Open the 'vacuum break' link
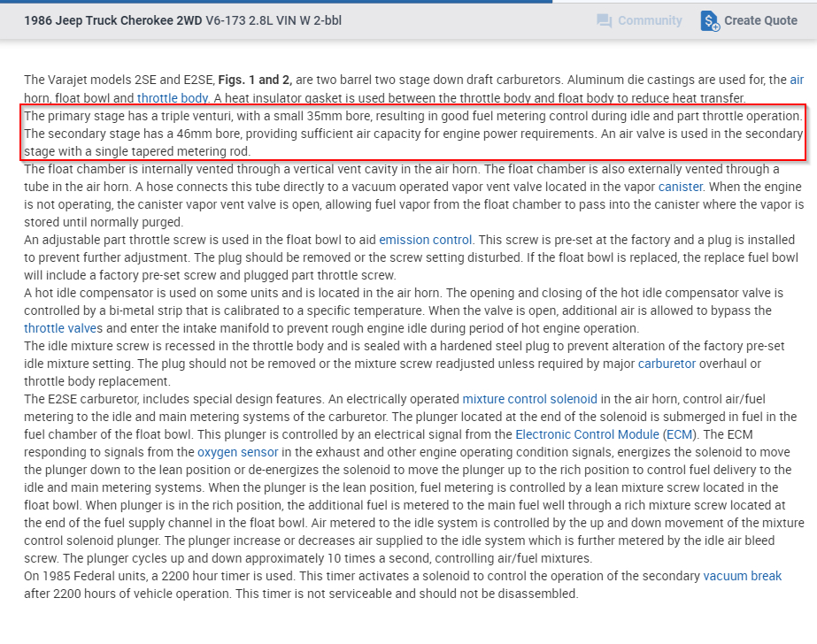 point(743,576)
